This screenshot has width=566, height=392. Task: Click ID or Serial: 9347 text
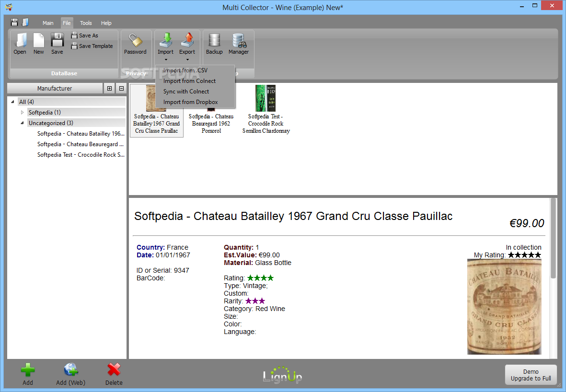(x=163, y=270)
